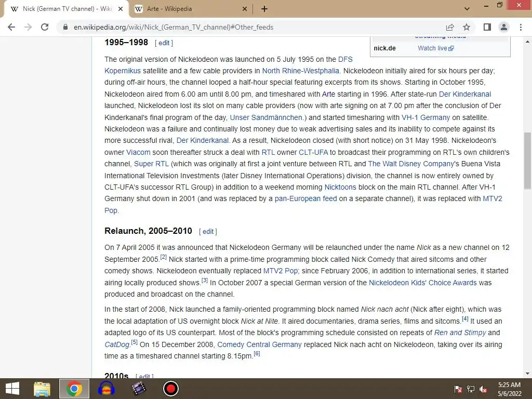Open the CLT-UFA link

(313, 152)
